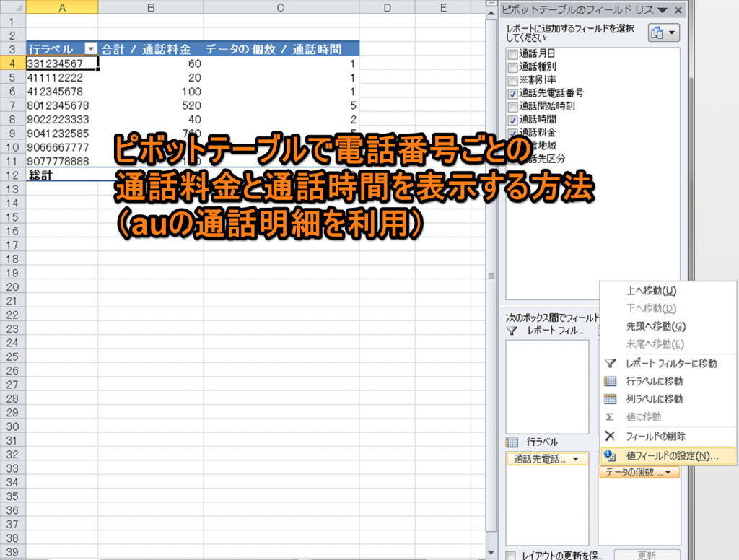Image resolution: width=739 pixels, height=560 pixels.
Task: Select column A header
Action: 62,7
